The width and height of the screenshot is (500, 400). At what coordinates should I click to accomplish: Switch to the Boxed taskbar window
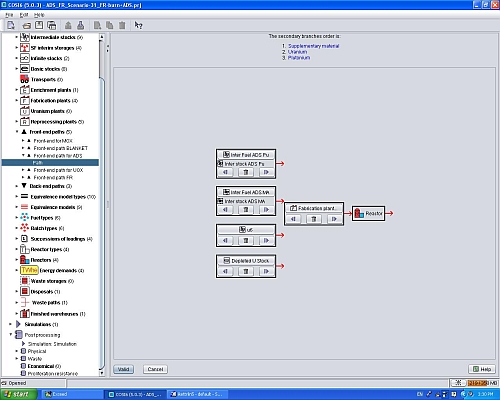pyautogui.click(x=72, y=394)
